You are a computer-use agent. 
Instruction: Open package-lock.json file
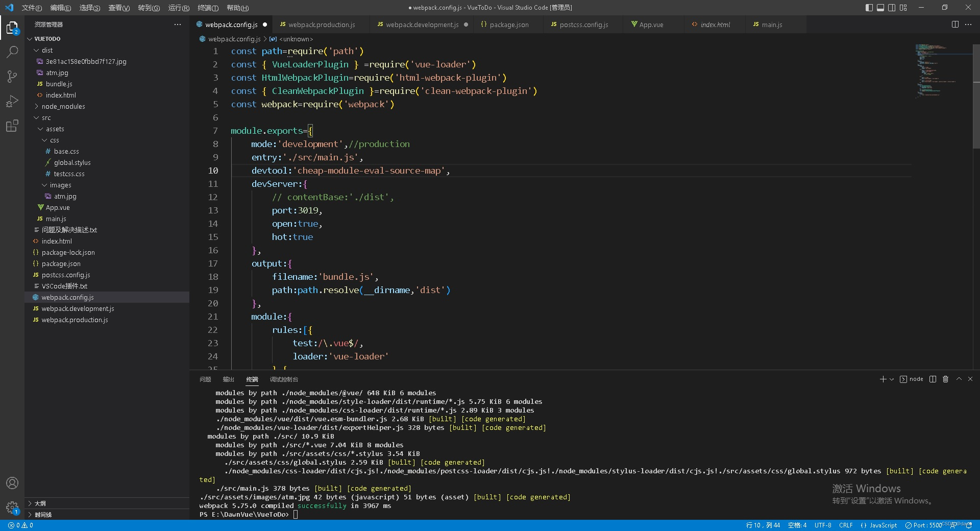(x=107, y=252)
